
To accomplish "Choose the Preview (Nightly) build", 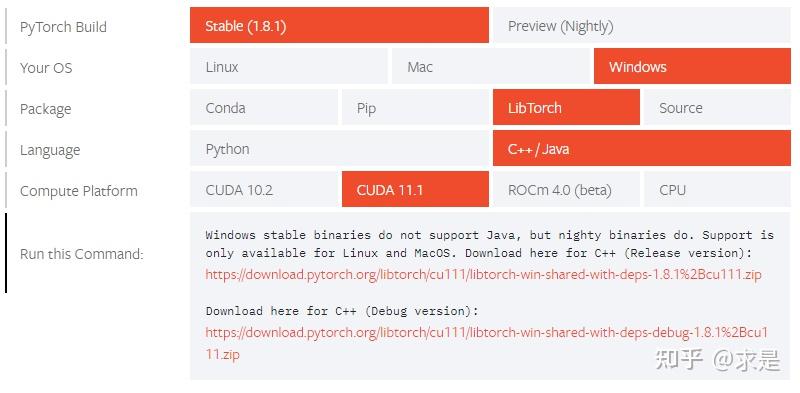I will click(x=642, y=26).
